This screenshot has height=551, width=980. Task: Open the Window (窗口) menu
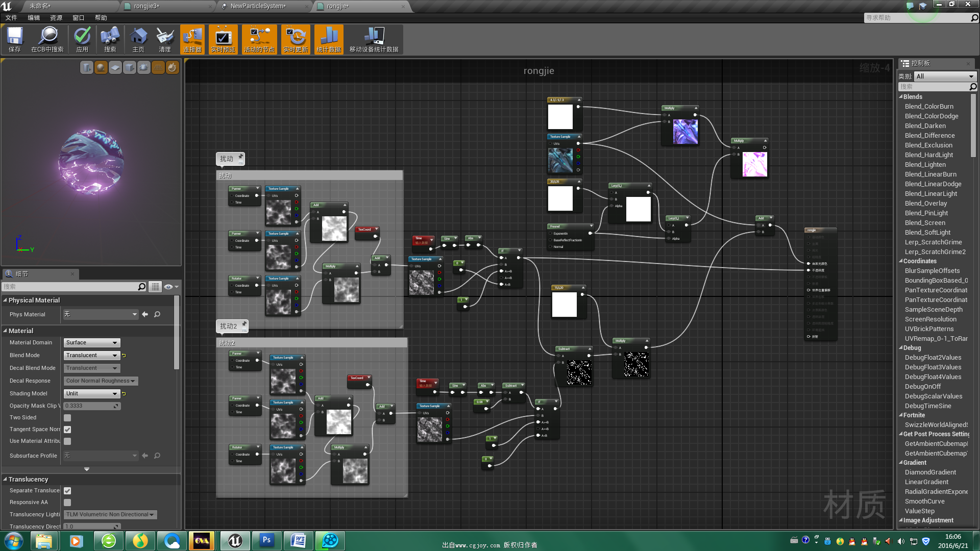click(x=79, y=18)
